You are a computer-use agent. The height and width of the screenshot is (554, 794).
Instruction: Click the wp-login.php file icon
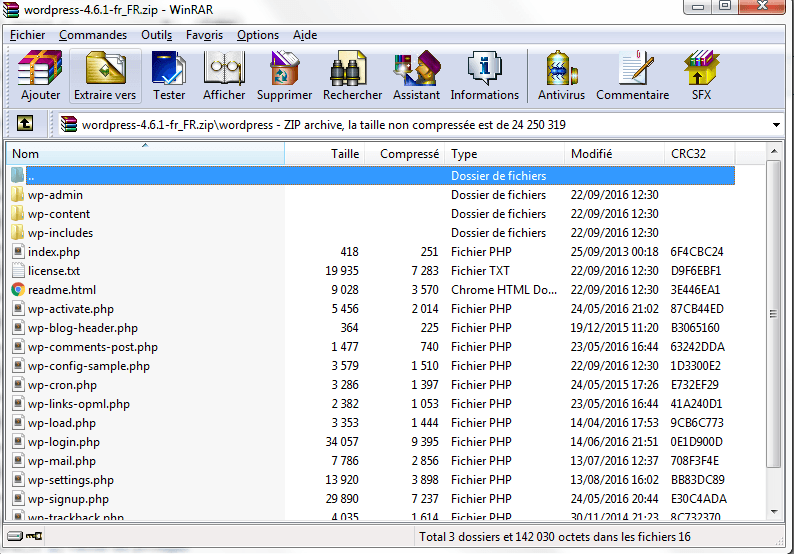18,442
